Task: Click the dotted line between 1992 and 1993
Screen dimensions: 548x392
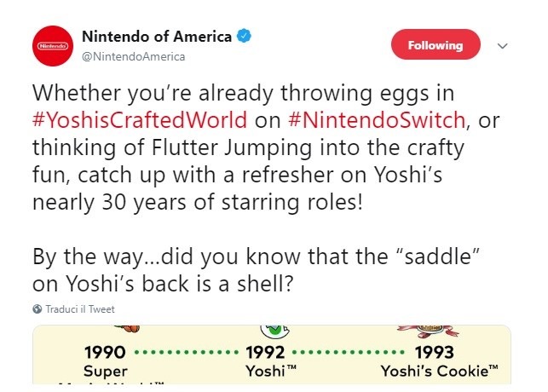Action: click(x=349, y=352)
